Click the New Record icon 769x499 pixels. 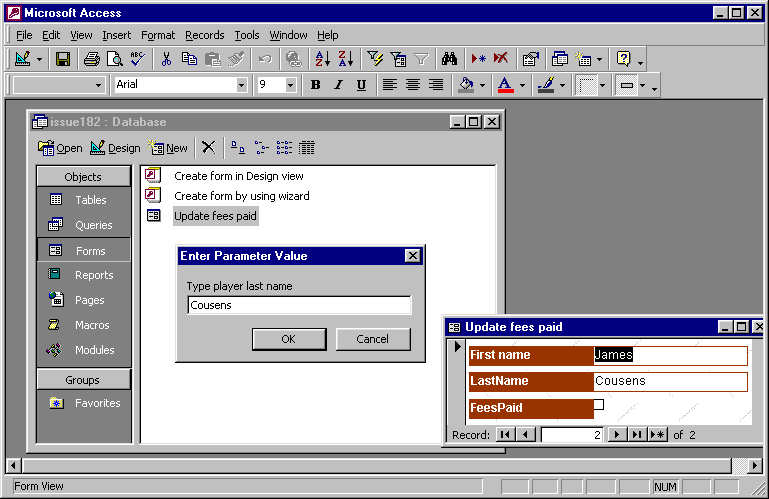pyautogui.click(x=479, y=59)
